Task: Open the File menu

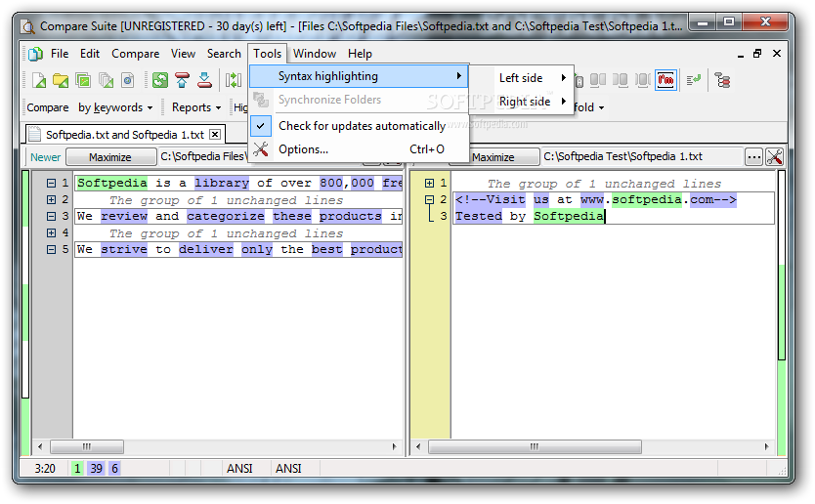Action: point(60,54)
